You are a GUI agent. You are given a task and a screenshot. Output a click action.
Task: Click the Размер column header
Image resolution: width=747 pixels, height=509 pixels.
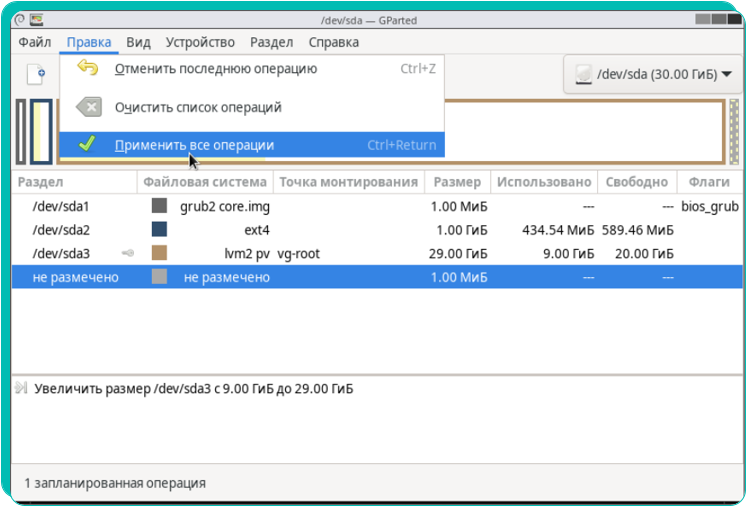pyautogui.click(x=457, y=182)
